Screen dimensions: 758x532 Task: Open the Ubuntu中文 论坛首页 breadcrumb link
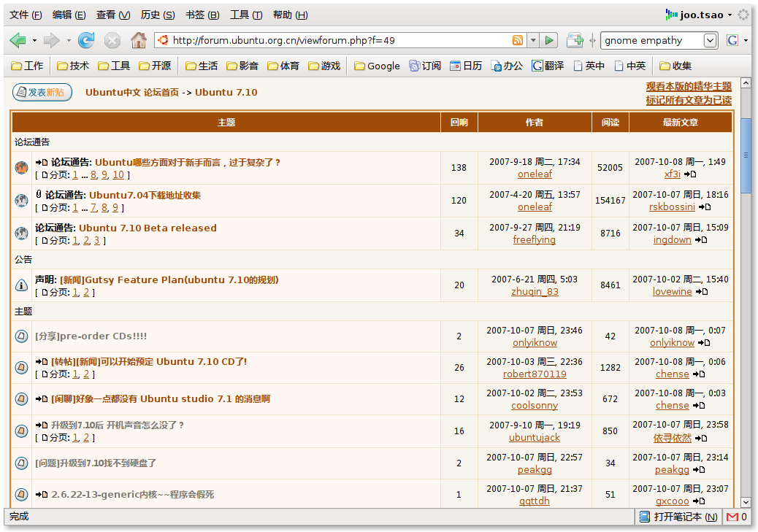(x=132, y=92)
